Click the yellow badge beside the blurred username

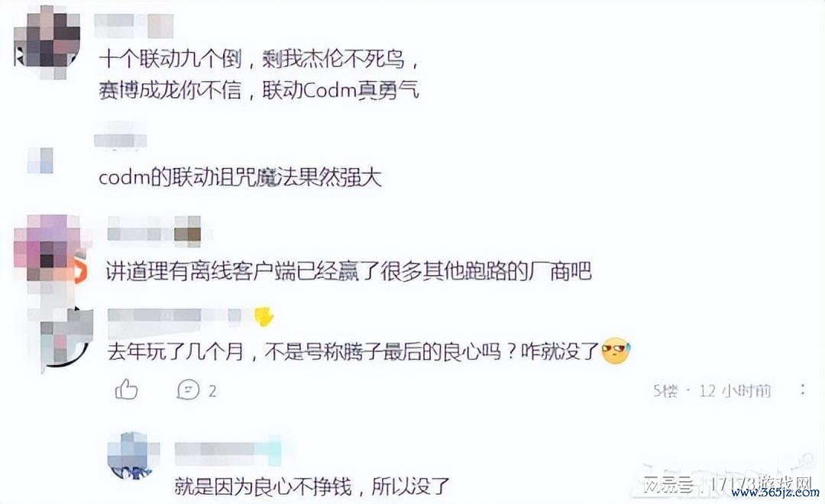[264, 316]
